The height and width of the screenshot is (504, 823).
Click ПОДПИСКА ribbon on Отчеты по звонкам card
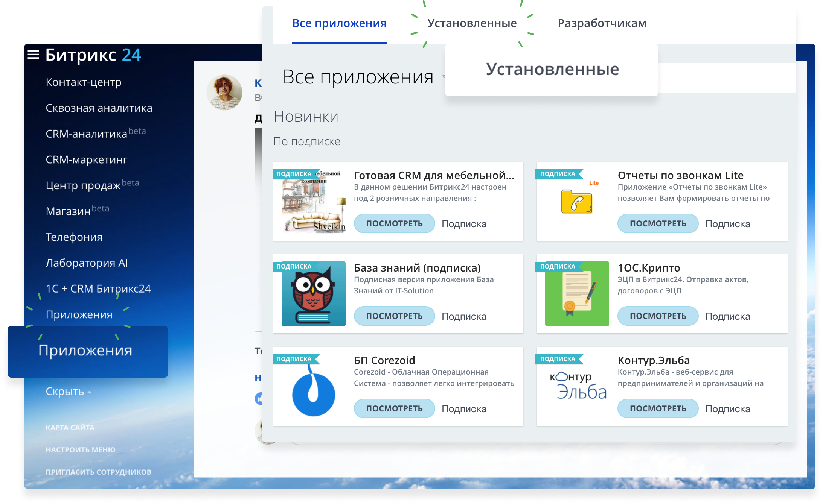(559, 174)
